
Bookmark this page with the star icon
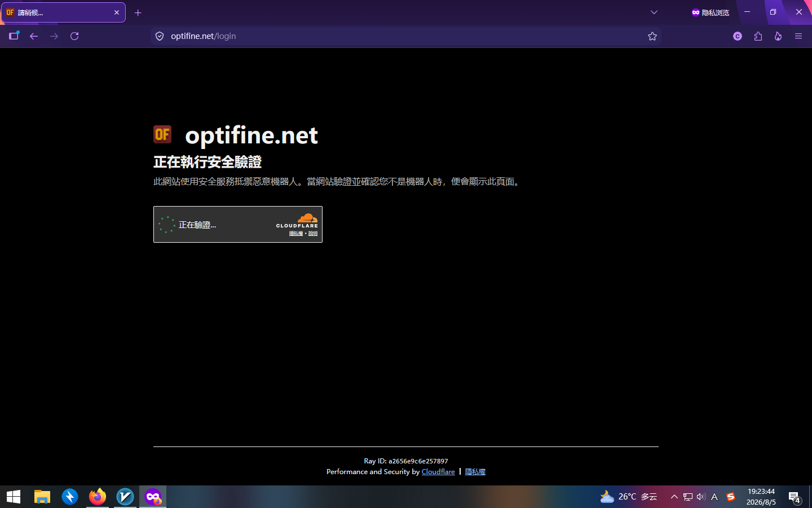(652, 36)
